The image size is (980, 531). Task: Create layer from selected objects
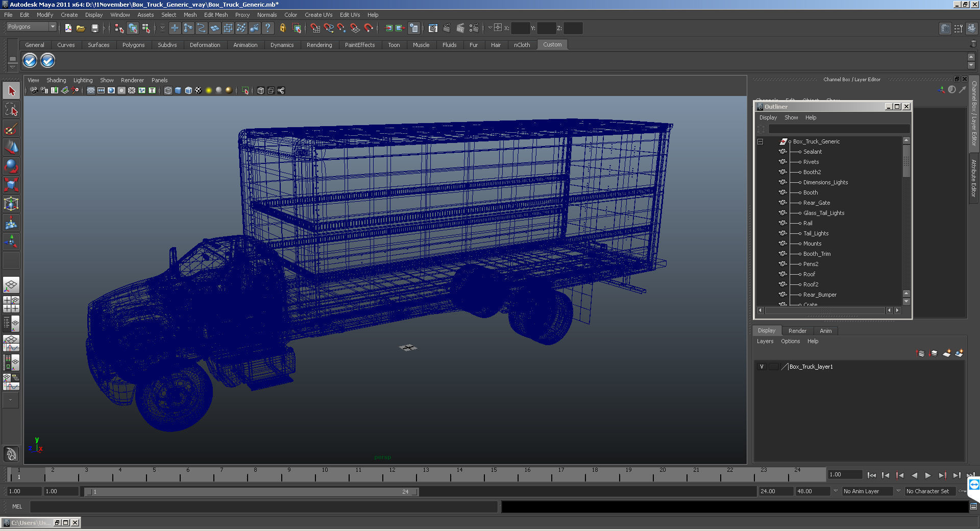960,353
